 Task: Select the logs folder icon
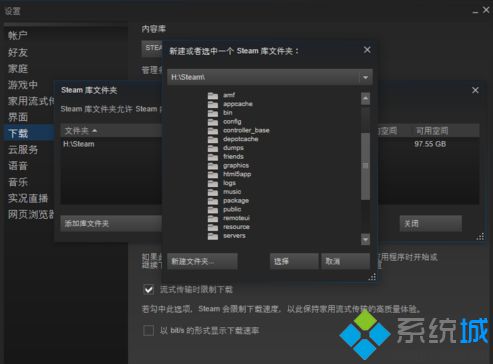coord(213,183)
